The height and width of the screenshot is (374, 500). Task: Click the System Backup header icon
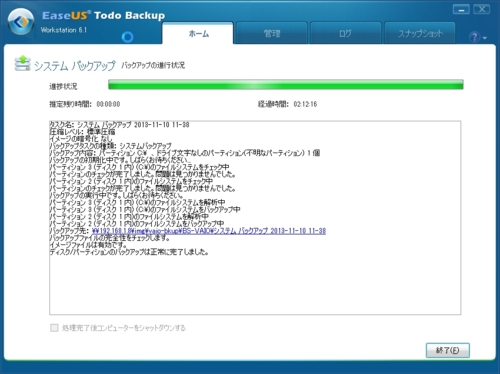pyautogui.click(x=23, y=63)
